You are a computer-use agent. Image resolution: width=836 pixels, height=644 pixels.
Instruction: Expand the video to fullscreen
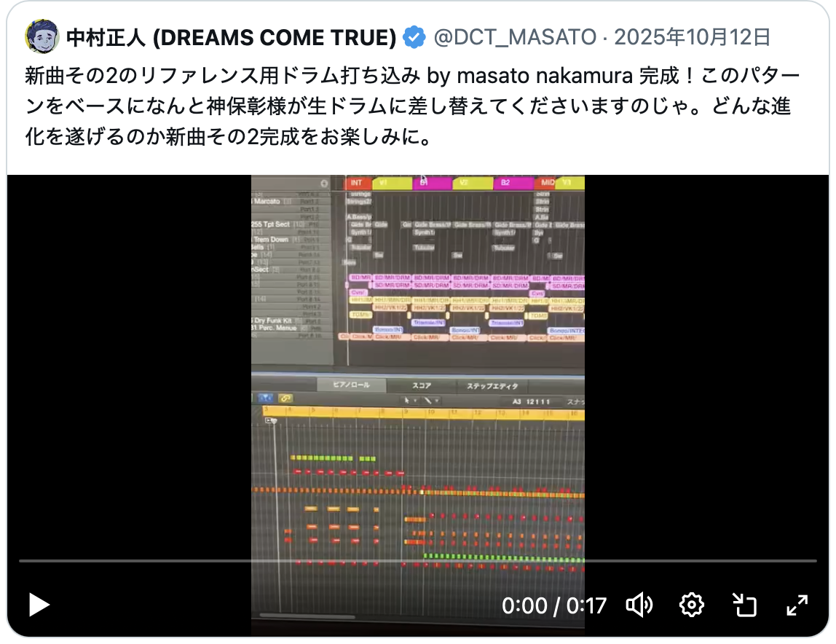pos(797,605)
